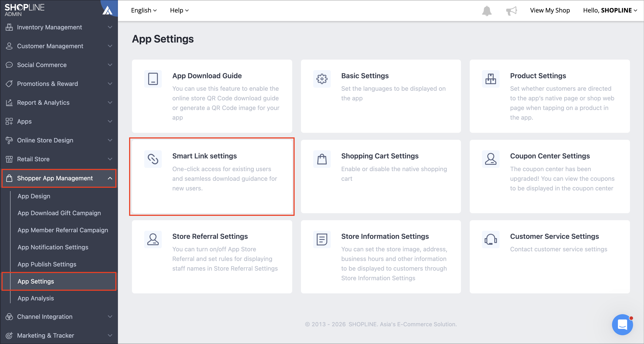Click View My Shop link

coord(550,10)
